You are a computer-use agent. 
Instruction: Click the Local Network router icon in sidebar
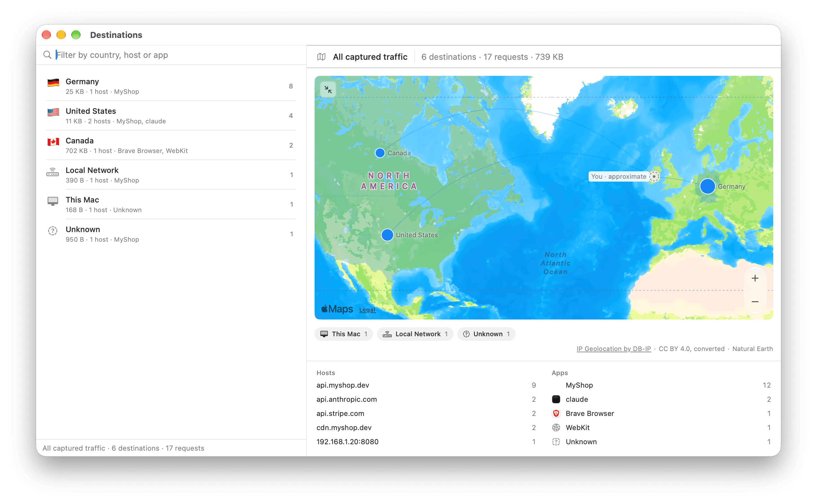pos(53,172)
